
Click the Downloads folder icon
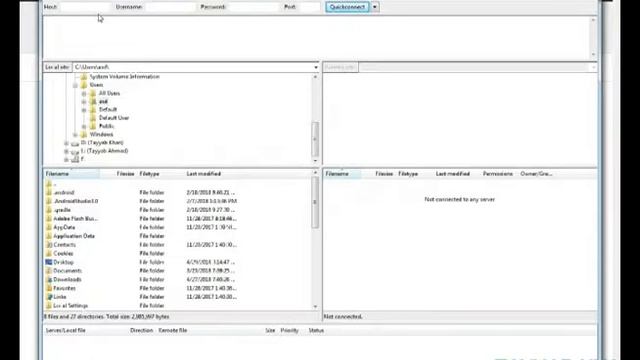[49, 280]
